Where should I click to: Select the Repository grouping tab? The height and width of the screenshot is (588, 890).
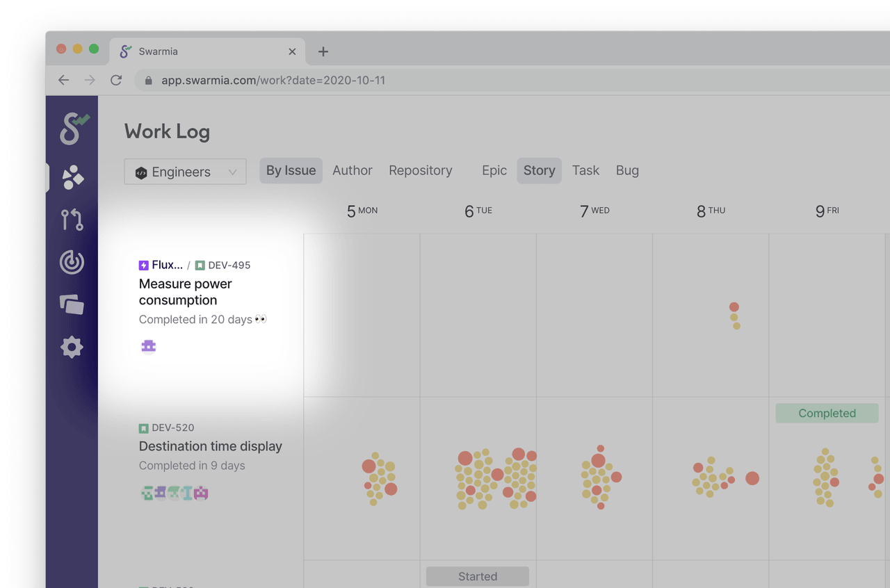[x=420, y=170]
